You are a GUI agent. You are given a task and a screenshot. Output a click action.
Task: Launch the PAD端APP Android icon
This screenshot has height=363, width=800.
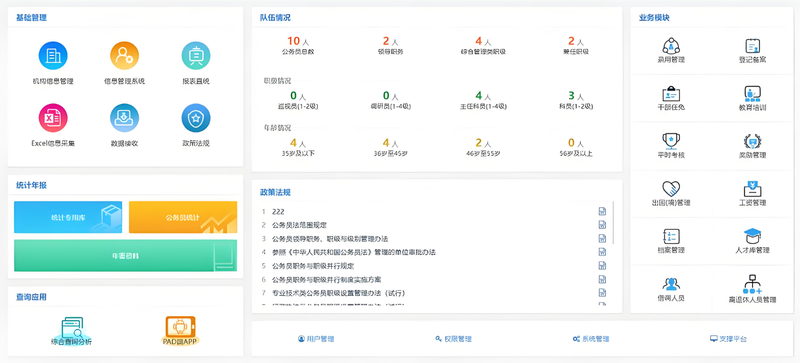point(181,326)
